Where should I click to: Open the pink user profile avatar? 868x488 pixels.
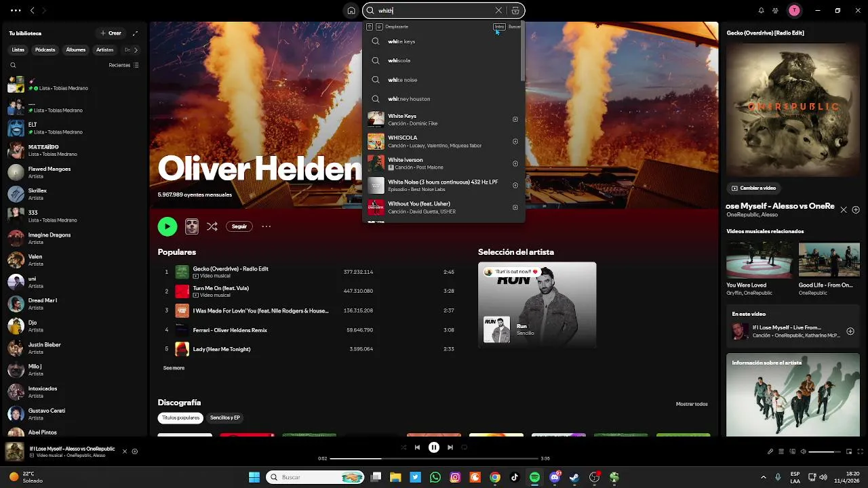(794, 10)
